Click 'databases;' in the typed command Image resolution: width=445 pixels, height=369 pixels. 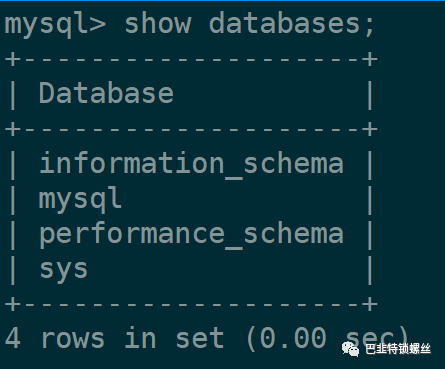[292, 23]
